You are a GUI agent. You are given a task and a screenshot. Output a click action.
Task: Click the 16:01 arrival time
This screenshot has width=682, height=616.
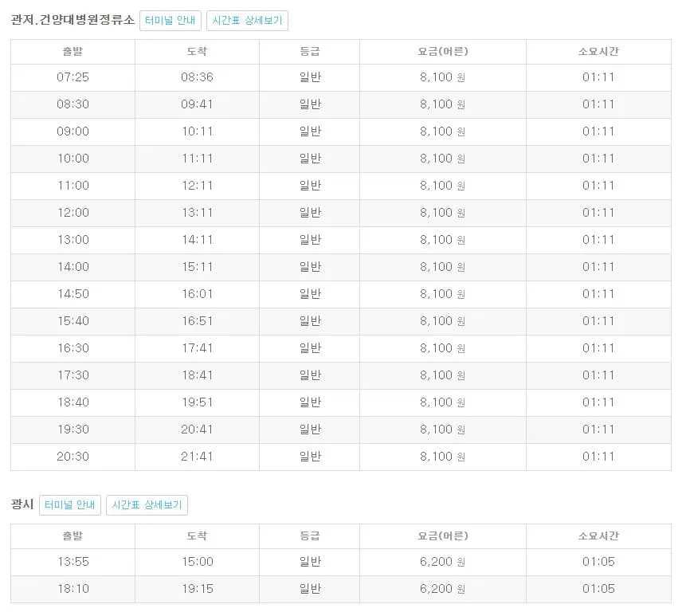pyautogui.click(x=197, y=293)
